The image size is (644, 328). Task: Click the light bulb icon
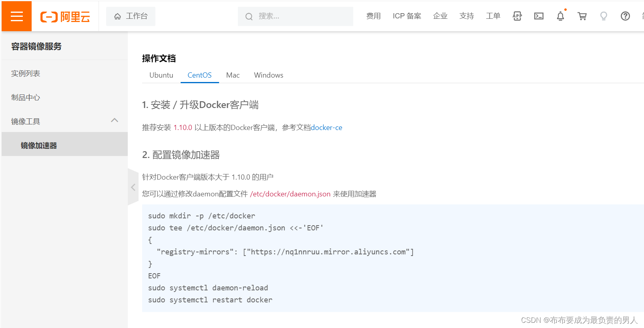pyautogui.click(x=604, y=16)
